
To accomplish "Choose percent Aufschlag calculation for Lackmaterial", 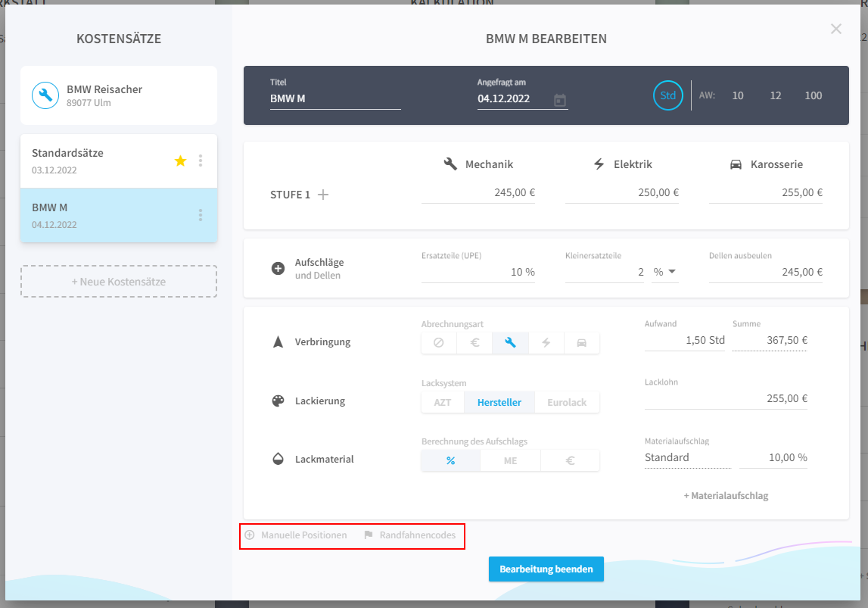I will point(450,460).
